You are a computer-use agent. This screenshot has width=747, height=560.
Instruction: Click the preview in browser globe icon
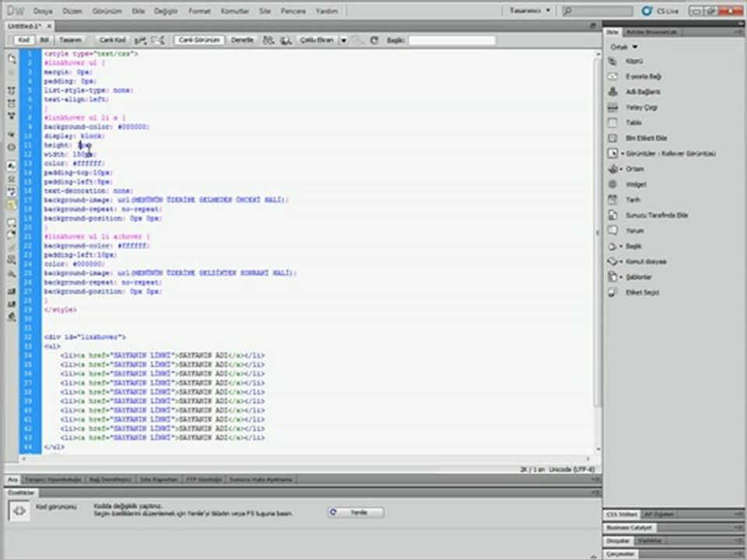(x=286, y=40)
